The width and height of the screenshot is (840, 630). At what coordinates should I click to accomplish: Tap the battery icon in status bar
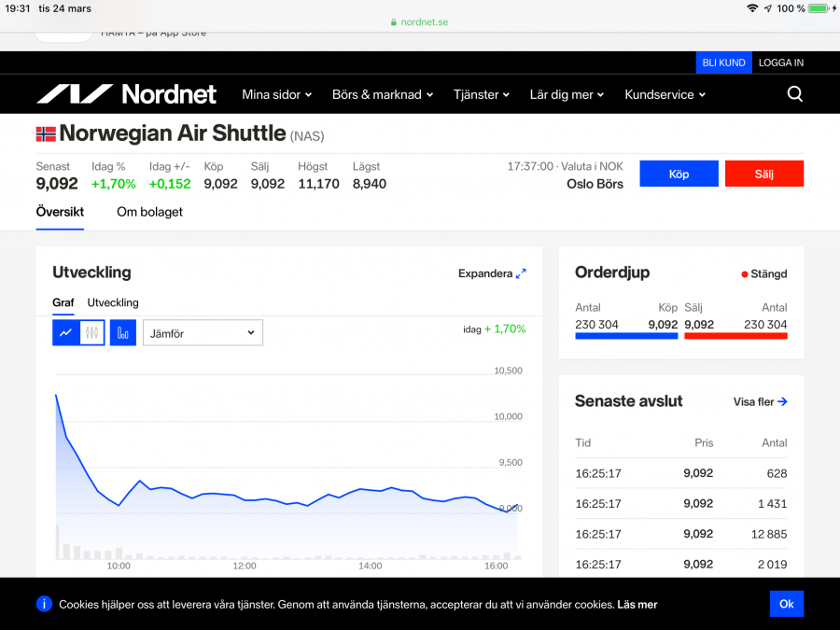pos(819,8)
